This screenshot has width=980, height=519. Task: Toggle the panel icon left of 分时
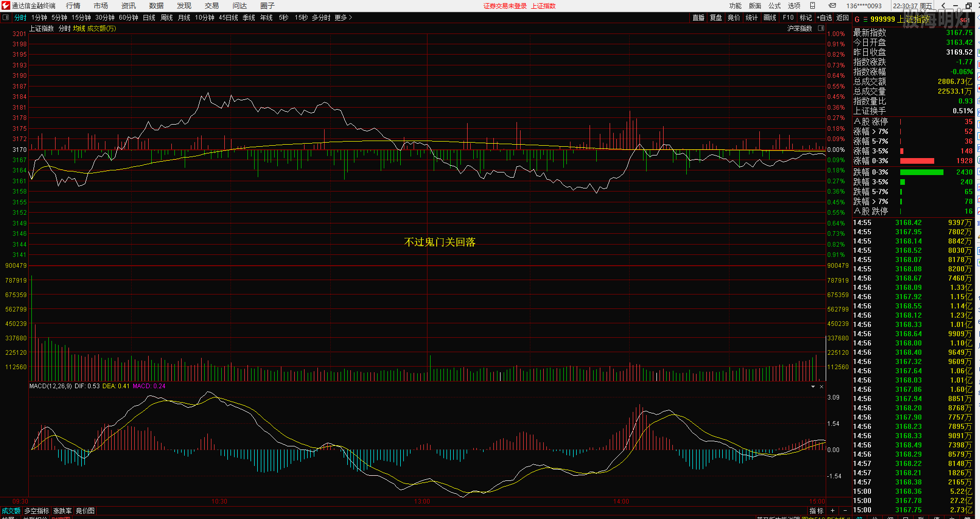pyautogui.click(x=6, y=18)
